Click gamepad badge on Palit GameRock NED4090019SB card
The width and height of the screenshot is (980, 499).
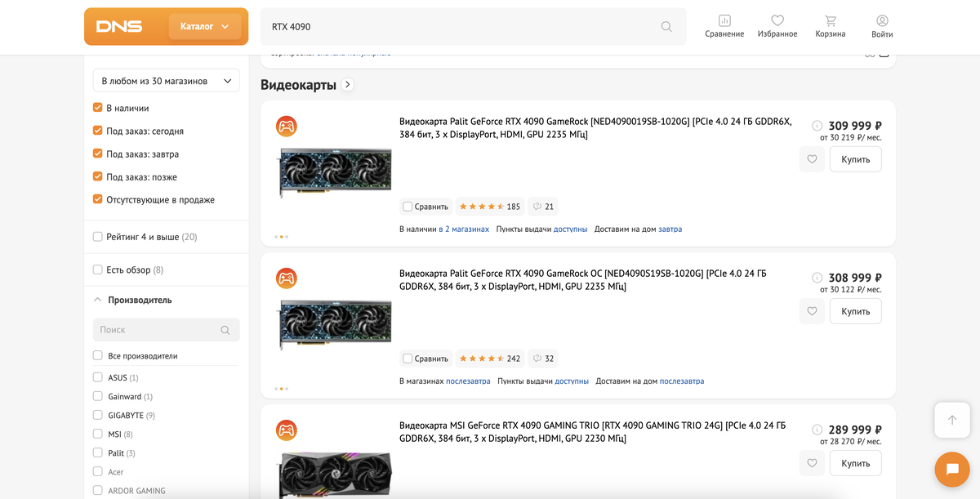point(287,127)
